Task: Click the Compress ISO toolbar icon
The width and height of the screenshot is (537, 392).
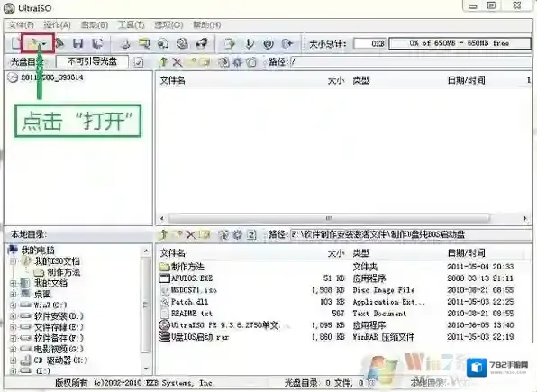Action: 163,43
